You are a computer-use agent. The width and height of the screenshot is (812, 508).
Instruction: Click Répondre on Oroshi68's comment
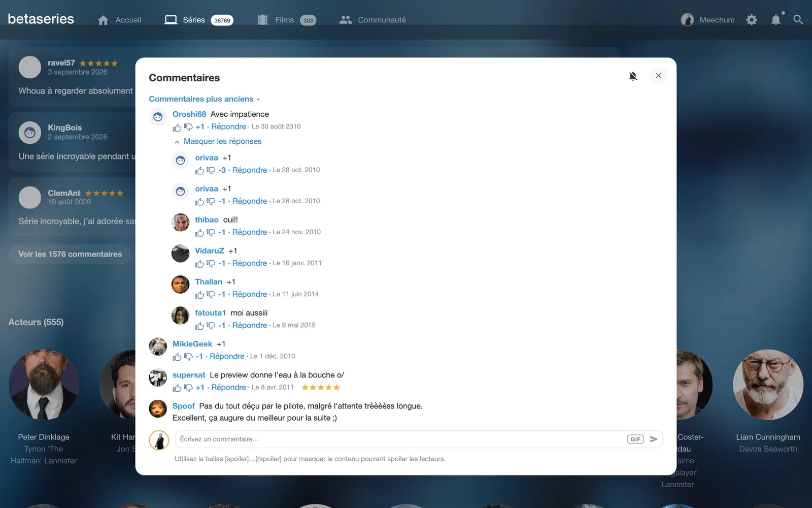(x=228, y=126)
